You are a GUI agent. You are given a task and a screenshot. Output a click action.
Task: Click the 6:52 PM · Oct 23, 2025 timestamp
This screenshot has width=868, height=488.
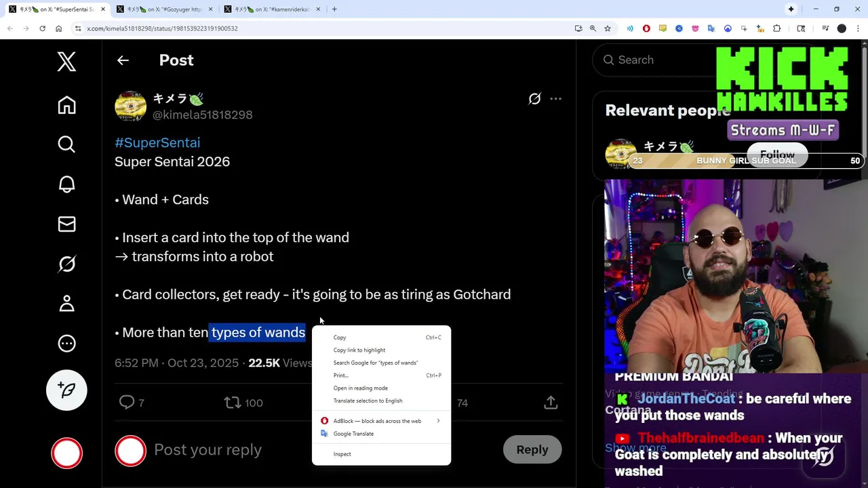click(x=176, y=363)
